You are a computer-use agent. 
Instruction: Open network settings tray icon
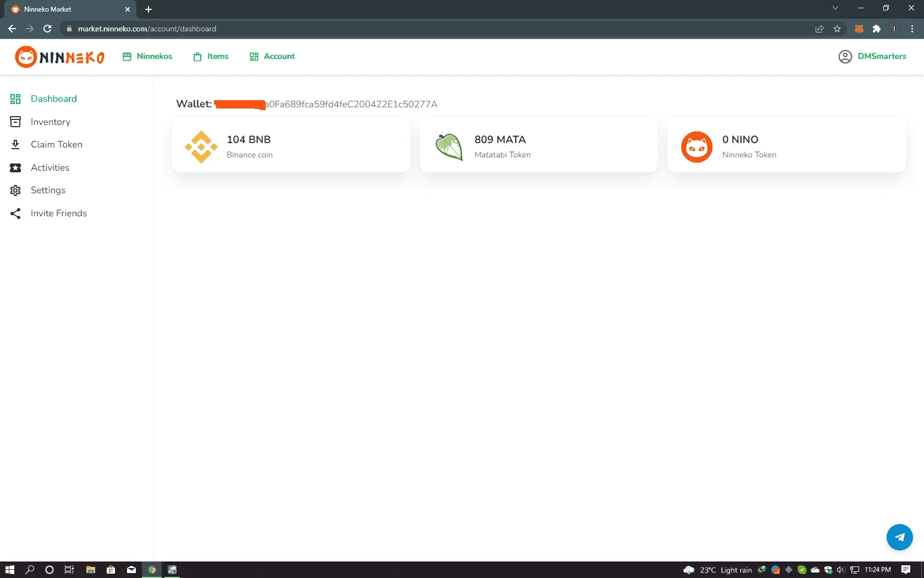(855, 570)
